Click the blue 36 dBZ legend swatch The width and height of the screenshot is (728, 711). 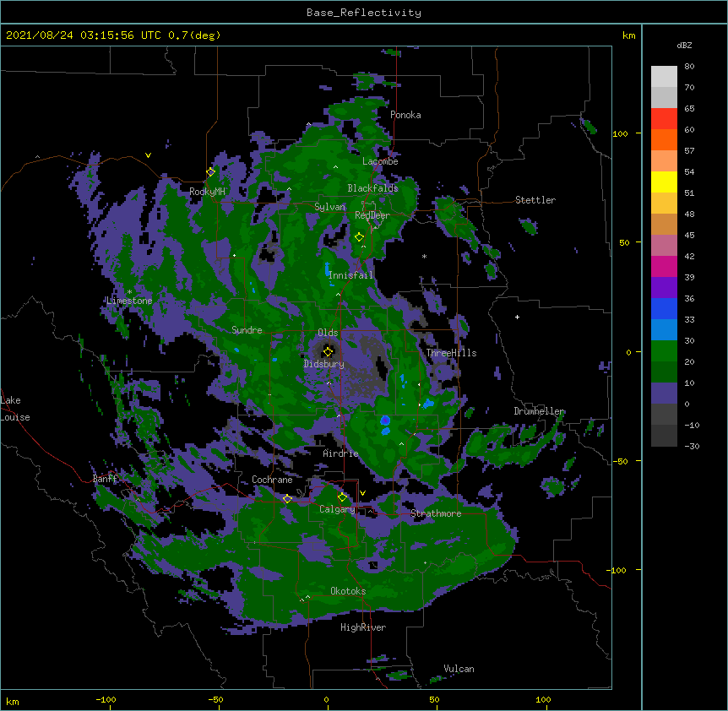coord(664,308)
